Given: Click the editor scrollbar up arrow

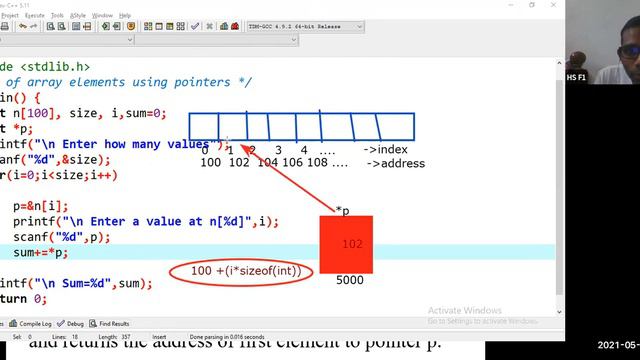Looking at the screenshot, I should pos(559,63).
